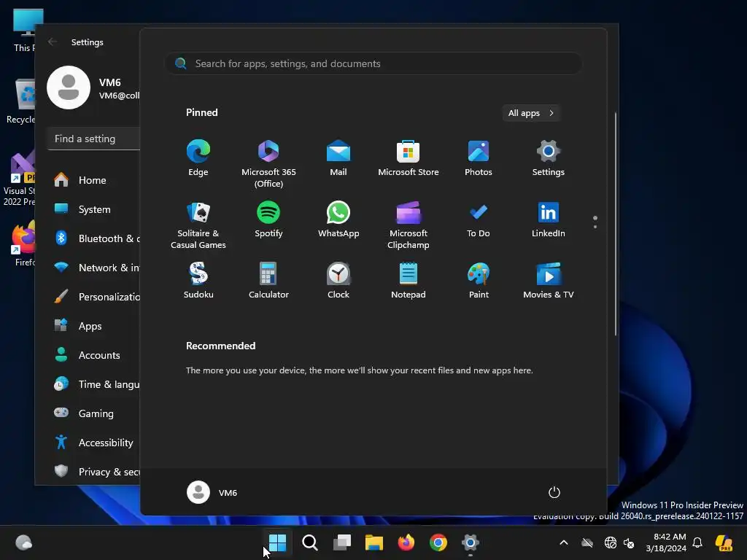The image size is (747, 560).
Task: Go to next page of pinned apps
Action: [595, 227]
